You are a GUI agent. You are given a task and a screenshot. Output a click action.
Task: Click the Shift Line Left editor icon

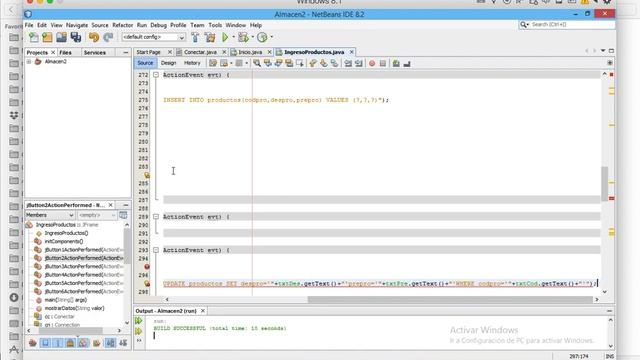point(348,63)
